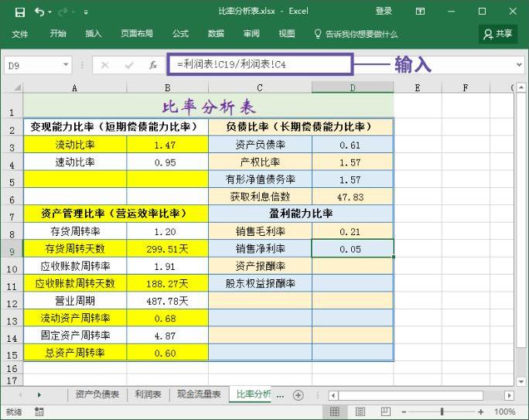The width and height of the screenshot is (529, 420).
Task: Switch to Normal view icon
Action: 334,411
